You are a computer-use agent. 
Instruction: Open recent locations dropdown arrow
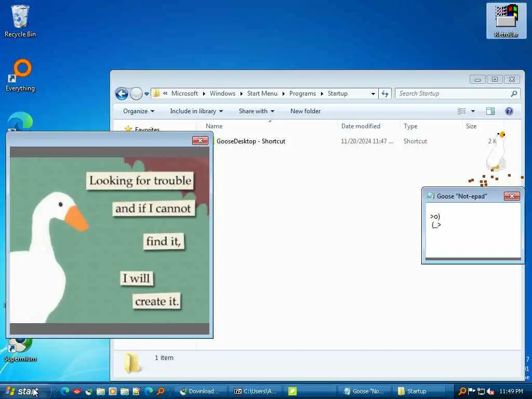click(x=147, y=94)
